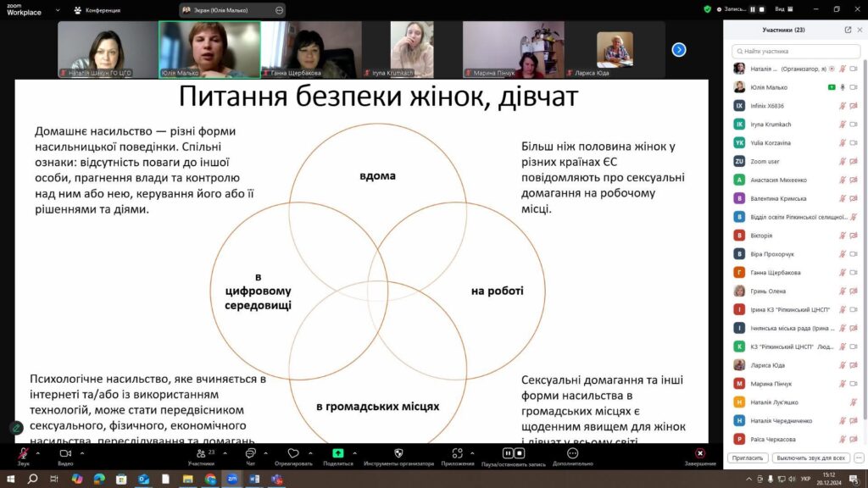Open the Вид layout dropdown
Screen dimensions: 868x488
(x=782, y=9)
